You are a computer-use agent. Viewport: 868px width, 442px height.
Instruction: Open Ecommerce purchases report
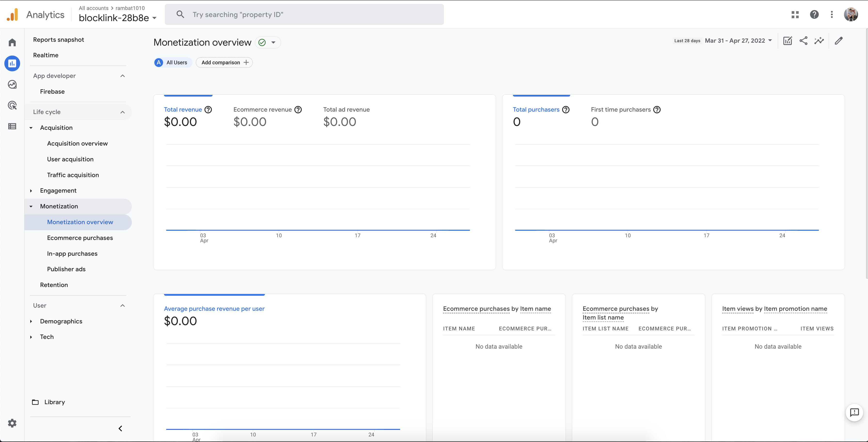coord(80,238)
